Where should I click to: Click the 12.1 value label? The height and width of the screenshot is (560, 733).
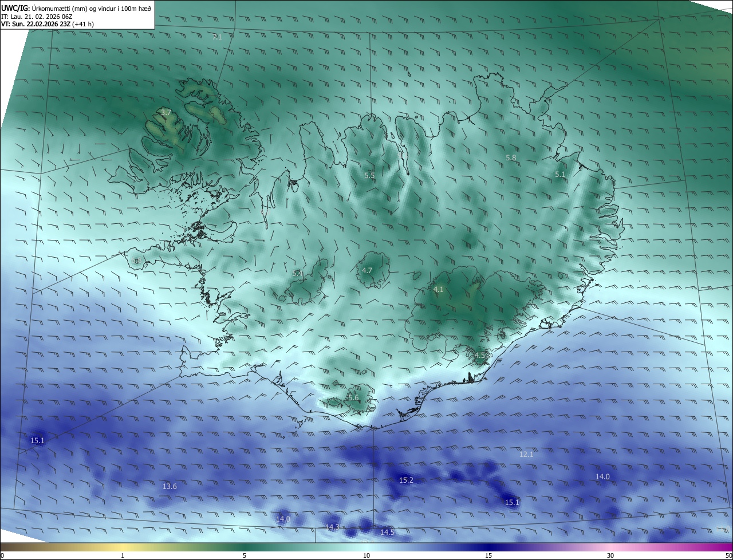tap(526, 454)
